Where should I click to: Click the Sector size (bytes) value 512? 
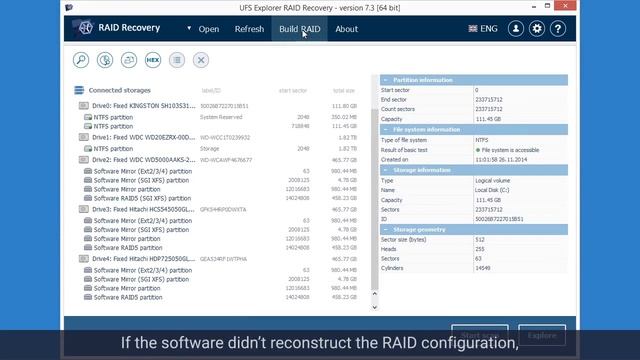pos(479,240)
